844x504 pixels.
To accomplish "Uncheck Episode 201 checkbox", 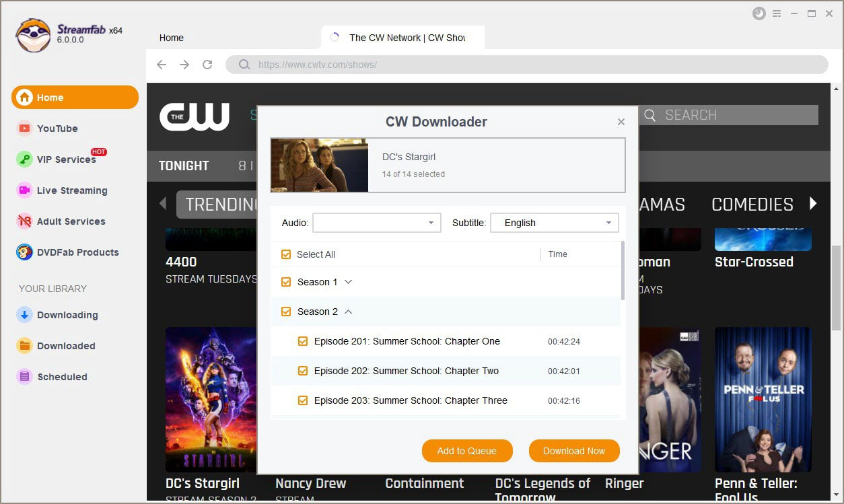I will tap(303, 341).
